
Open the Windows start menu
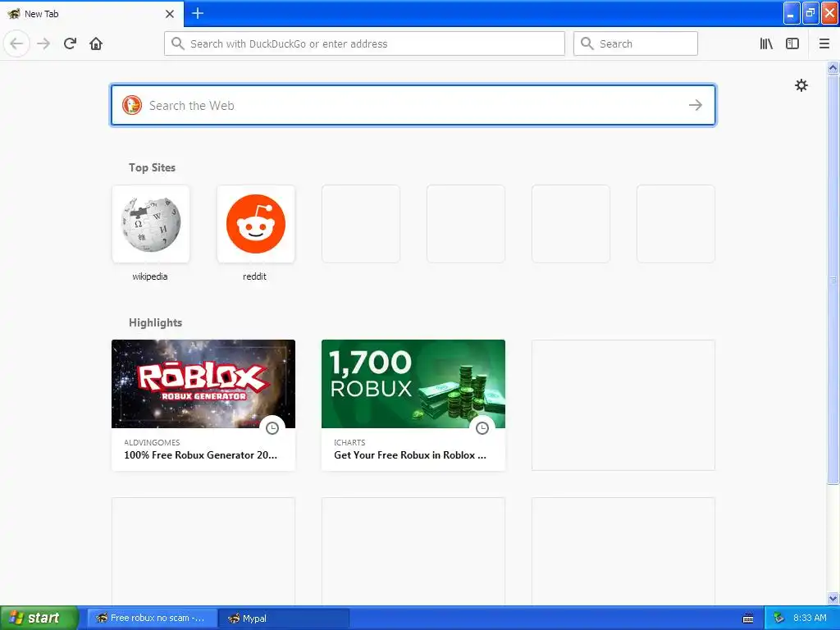tap(39, 618)
